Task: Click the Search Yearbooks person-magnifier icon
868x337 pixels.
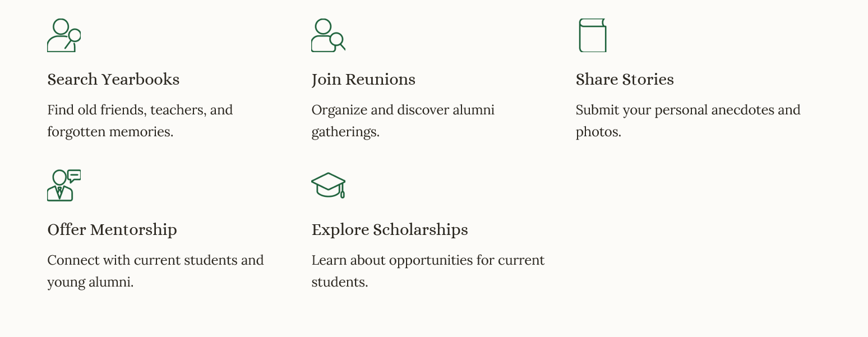Action: (63, 35)
